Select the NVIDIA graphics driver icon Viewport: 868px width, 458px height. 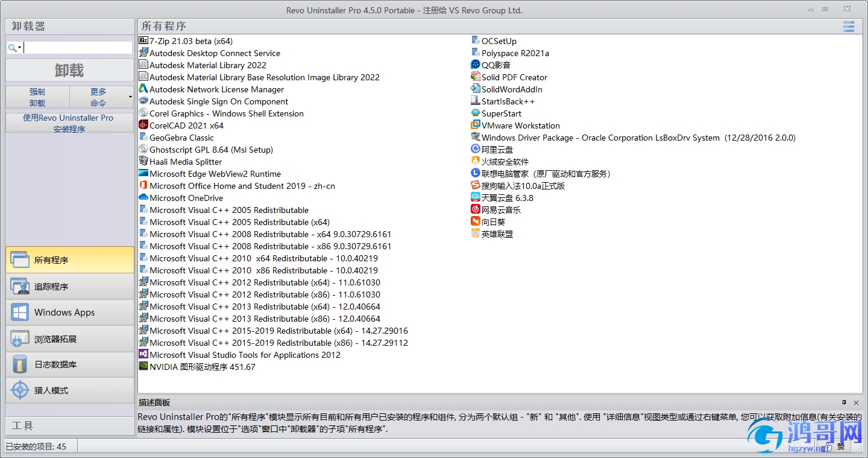(143, 367)
